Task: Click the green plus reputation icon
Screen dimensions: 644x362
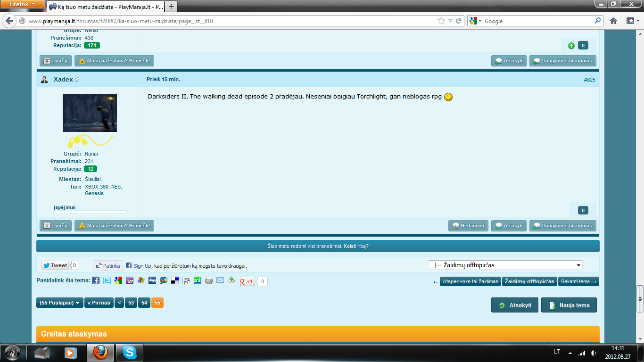Action: (x=571, y=46)
